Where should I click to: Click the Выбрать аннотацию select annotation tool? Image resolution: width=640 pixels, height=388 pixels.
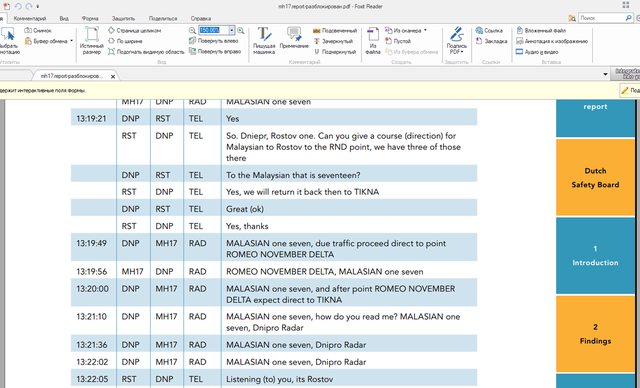[8, 41]
